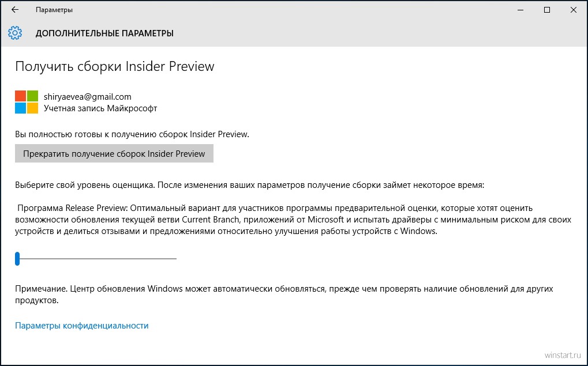Screen dimensions: 588x366
Task: Click the Параметры window title
Action: pyautogui.click(x=54, y=10)
